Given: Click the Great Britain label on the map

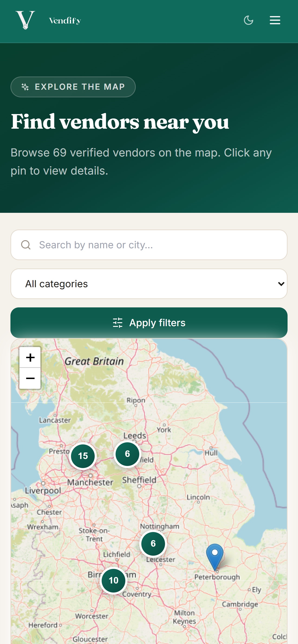Looking at the screenshot, I should point(94,361).
